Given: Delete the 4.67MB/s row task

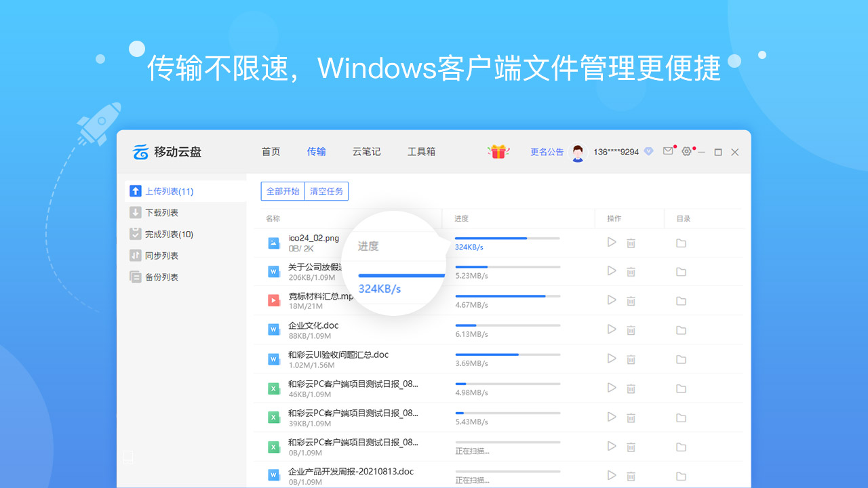Looking at the screenshot, I should coord(631,301).
